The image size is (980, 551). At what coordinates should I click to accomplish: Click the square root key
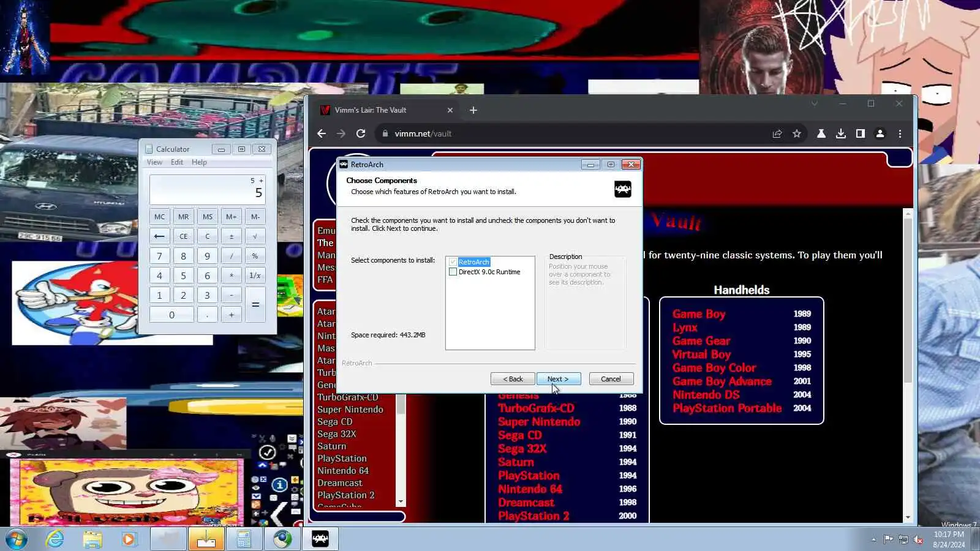255,236
